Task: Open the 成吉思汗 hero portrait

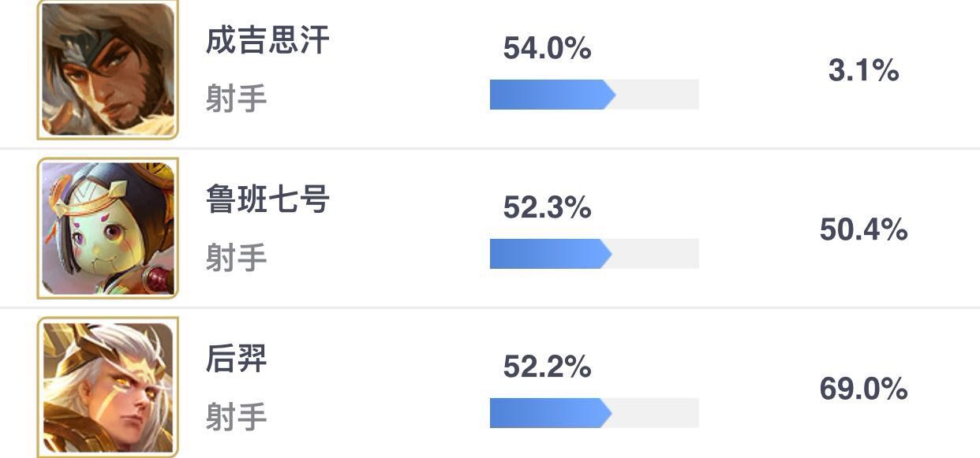Action: click(x=108, y=69)
